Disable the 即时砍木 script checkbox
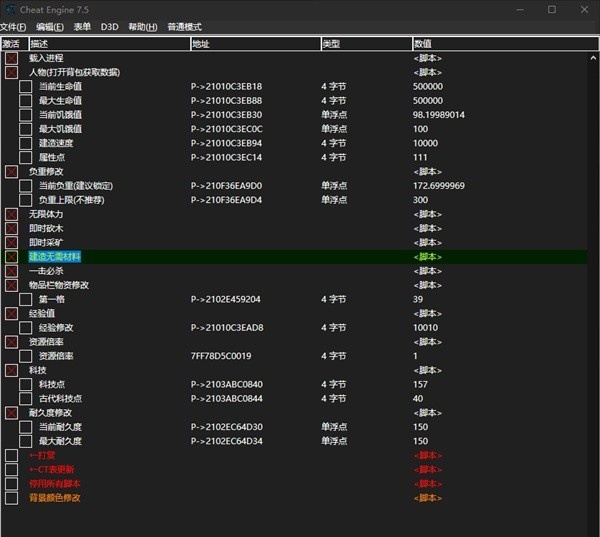 (11, 228)
